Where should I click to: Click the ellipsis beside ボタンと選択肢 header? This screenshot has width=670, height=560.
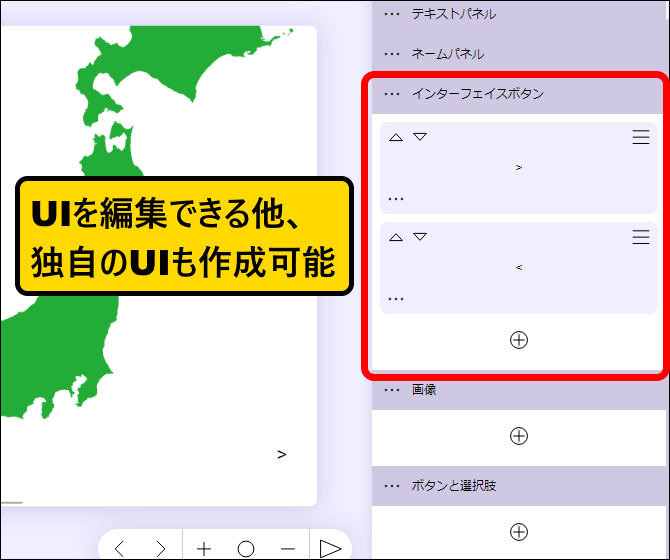point(392,486)
